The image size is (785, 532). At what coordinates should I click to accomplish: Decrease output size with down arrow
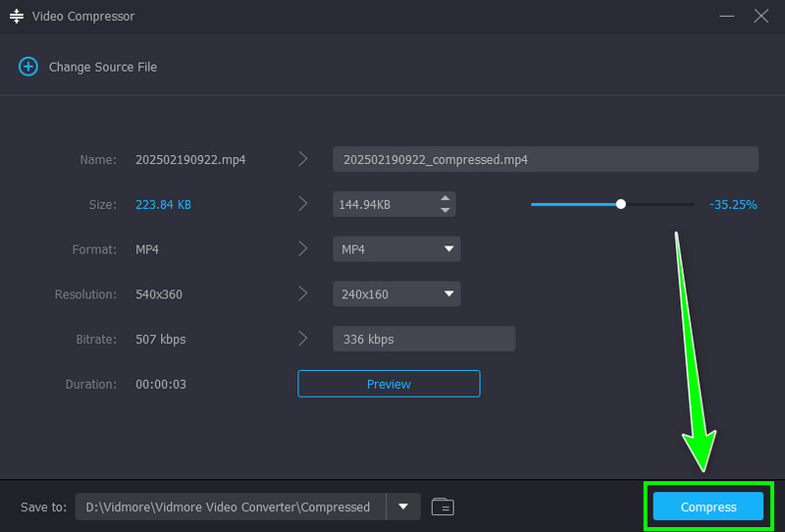[x=445, y=210]
